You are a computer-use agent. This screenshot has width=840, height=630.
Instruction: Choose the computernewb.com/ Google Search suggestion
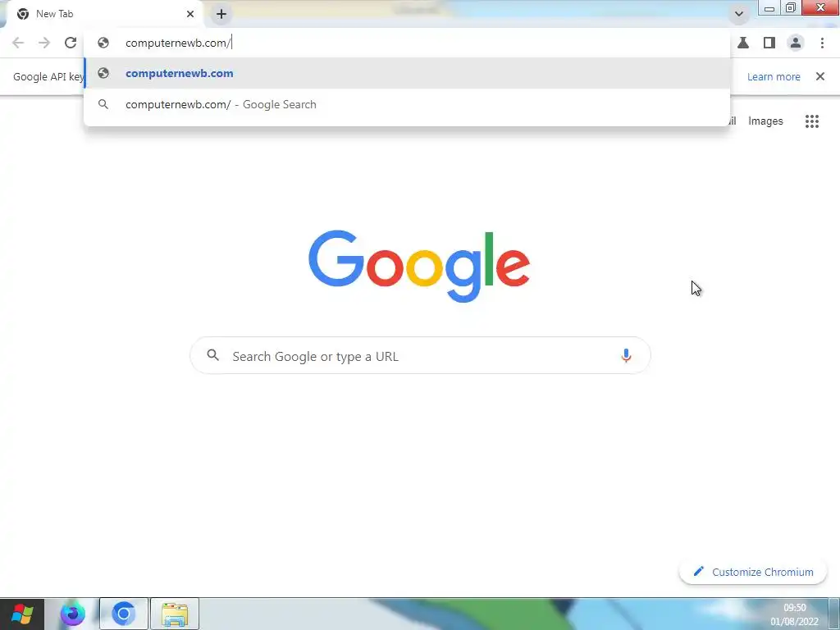[407, 104]
